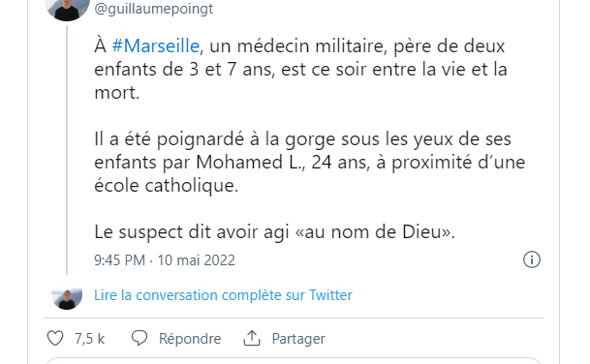Open the author's profile avatar at top

click(67, 8)
